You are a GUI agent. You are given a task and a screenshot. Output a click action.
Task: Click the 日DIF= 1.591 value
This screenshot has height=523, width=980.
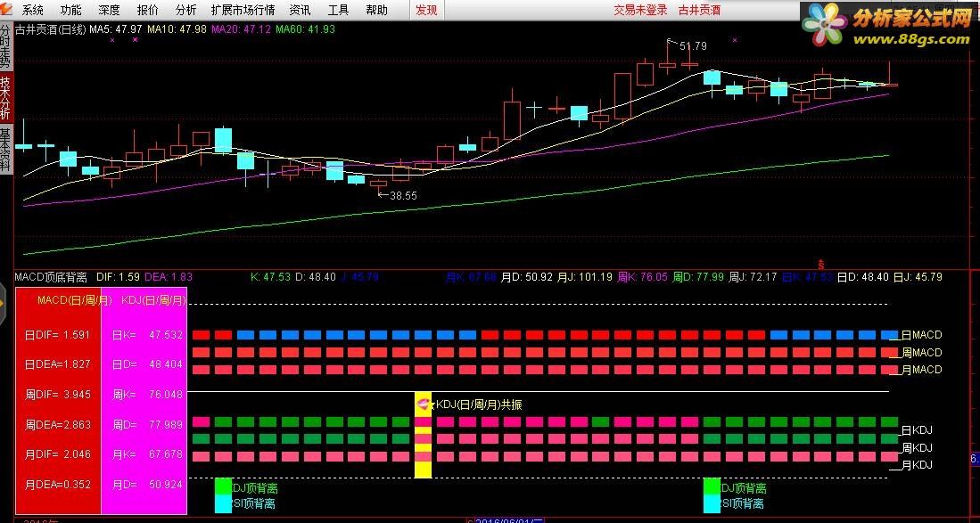[58, 335]
